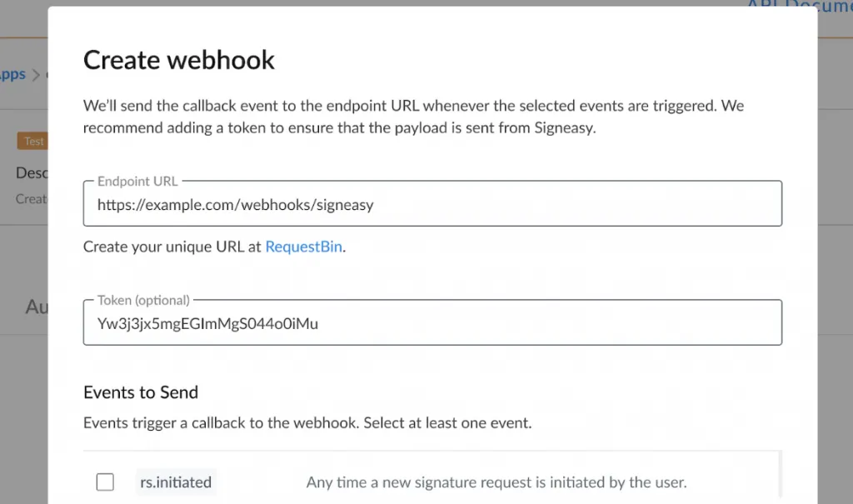
Task: Click the rs.initiated event name chip
Action: 175,482
